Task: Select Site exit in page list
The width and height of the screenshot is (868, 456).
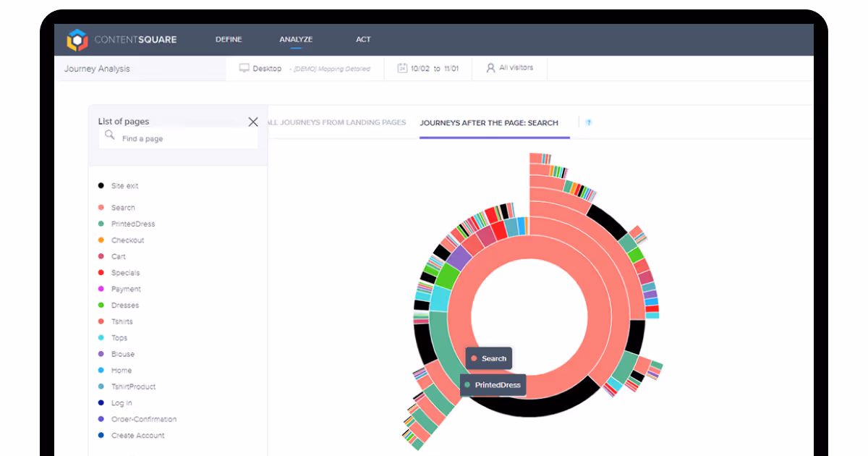Action: [124, 186]
